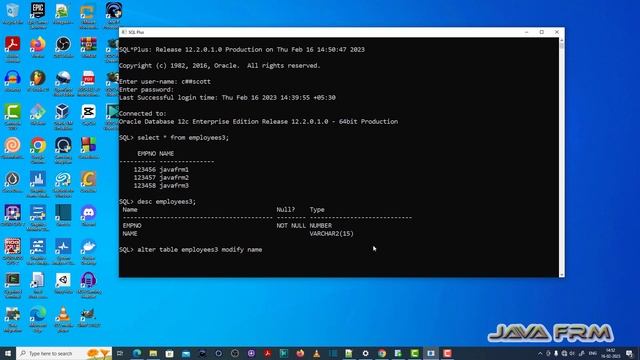Open Microsoft Store from the taskbar
640x360 pixels.
pyautogui.click(x=170, y=353)
